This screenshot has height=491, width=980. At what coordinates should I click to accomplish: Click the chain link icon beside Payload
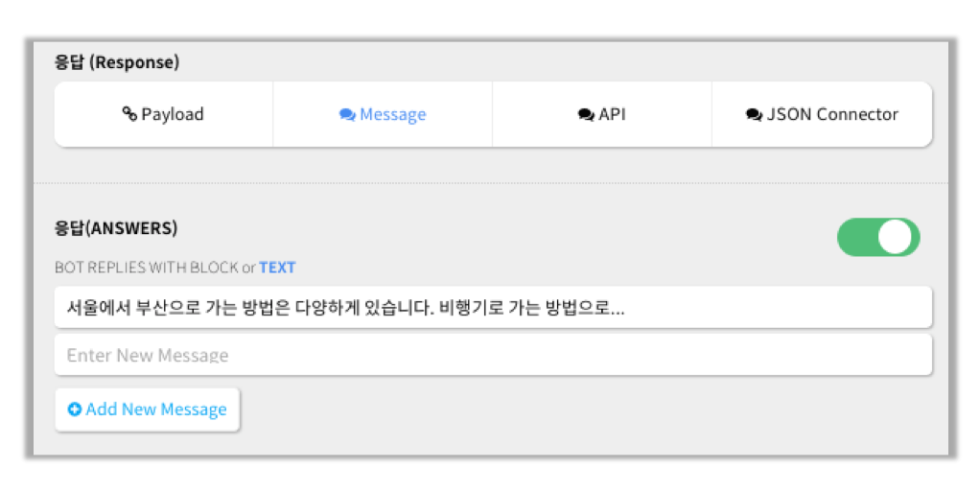[129, 114]
